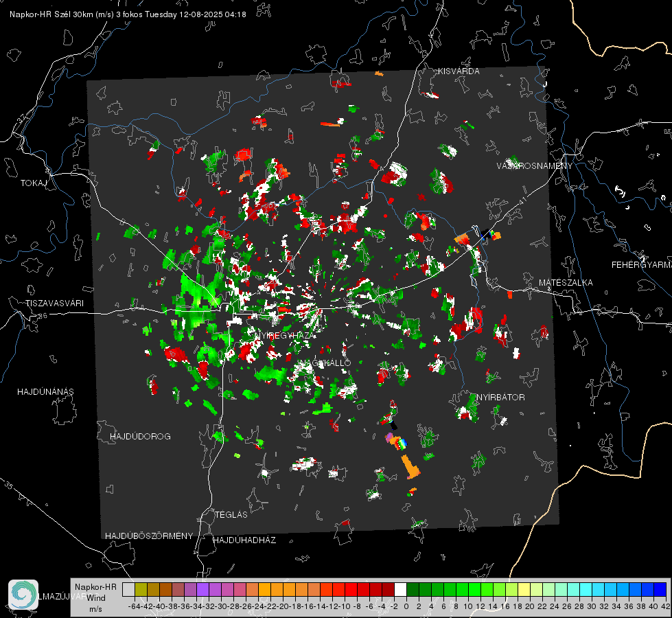Select the light yellow 18–20 legend swatch
Image resolution: width=672 pixels, height=618 pixels.
tap(524, 589)
